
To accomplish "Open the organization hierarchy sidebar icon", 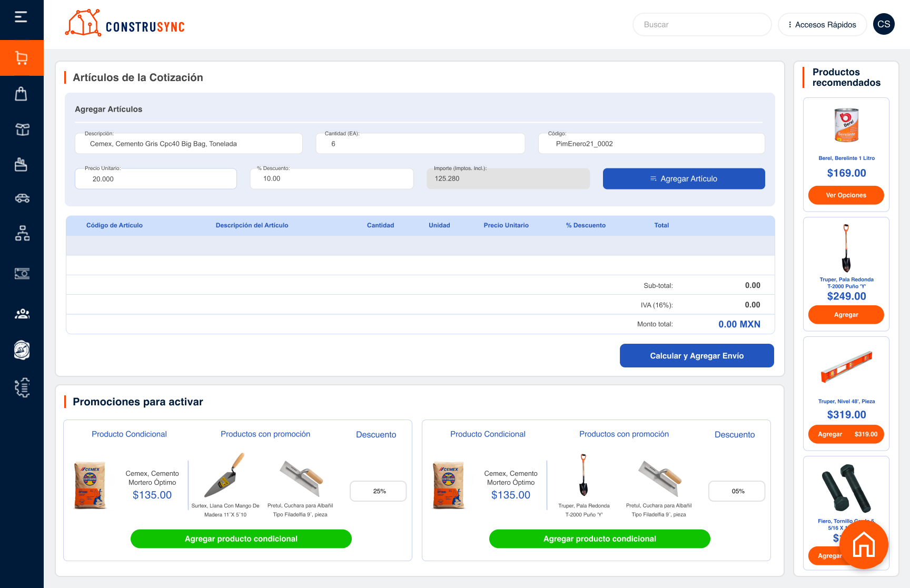I will pyautogui.click(x=22, y=233).
